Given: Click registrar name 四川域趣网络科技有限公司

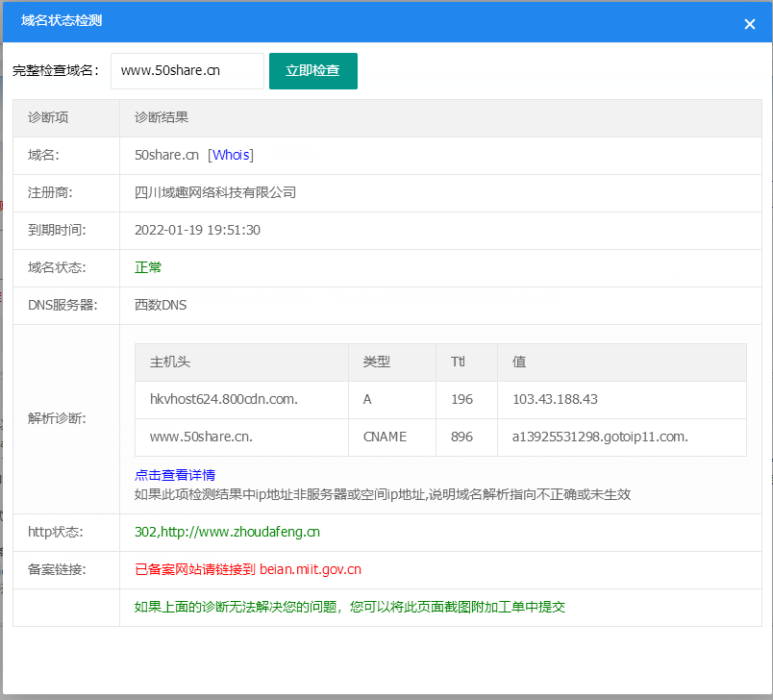Looking at the screenshot, I should coord(215,192).
